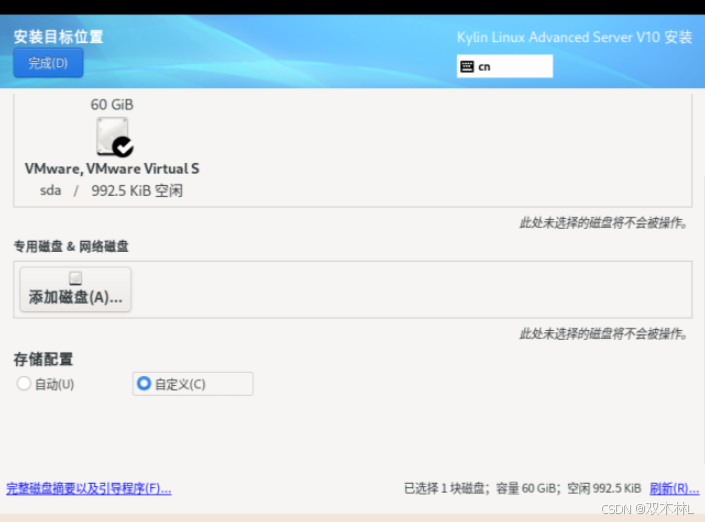The height and width of the screenshot is (522, 705).
Task: Select the 自定义(C) custom storage radio button
Action: tap(144, 384)
